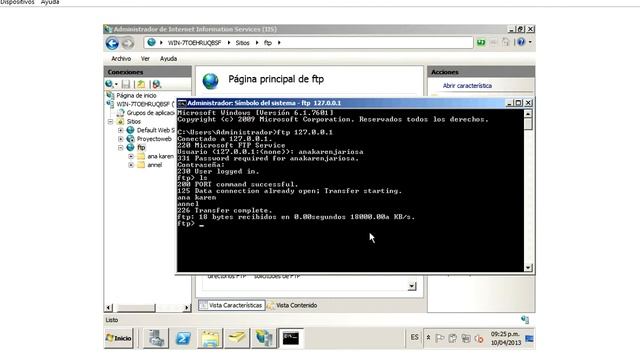Click the Conexiones horizontal scrollbar thumb
The image size is (640, 360).
coord(136,307)
